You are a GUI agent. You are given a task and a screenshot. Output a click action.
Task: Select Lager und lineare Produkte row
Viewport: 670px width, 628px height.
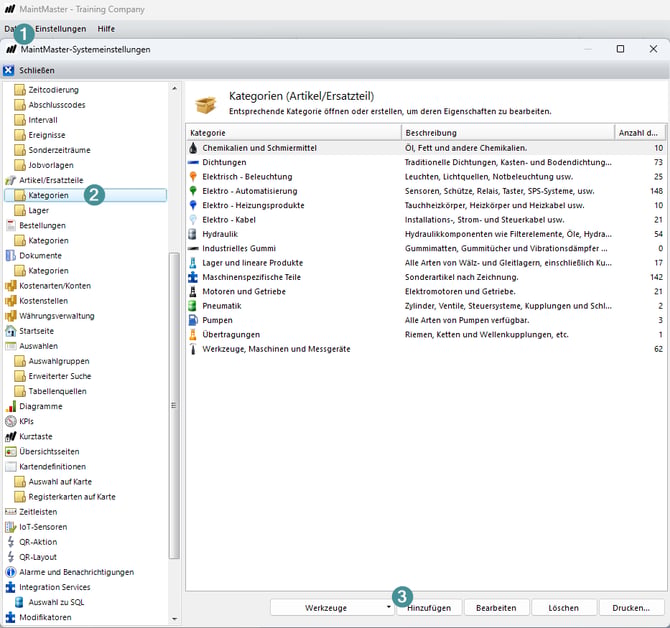pyautogui.click(x=426, y=263)
